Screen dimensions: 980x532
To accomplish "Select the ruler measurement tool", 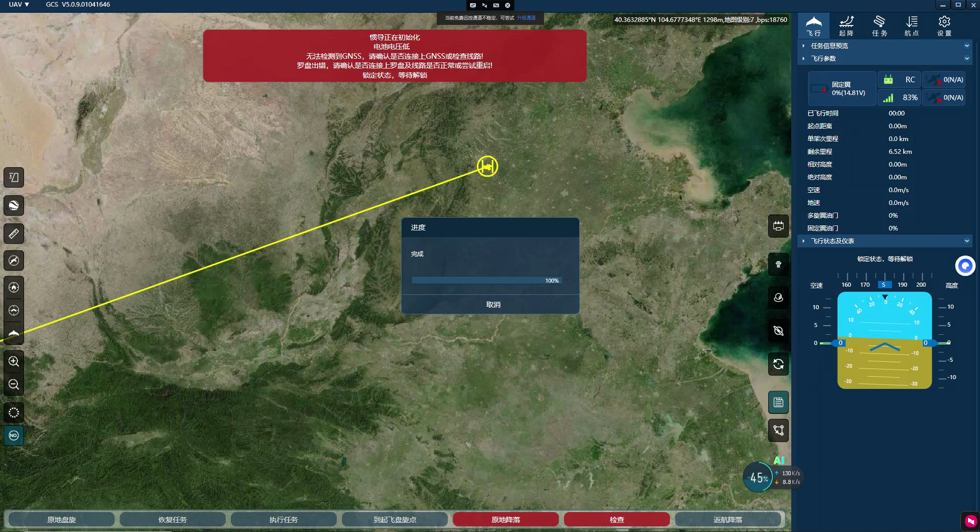I will (x=14, y=233).
